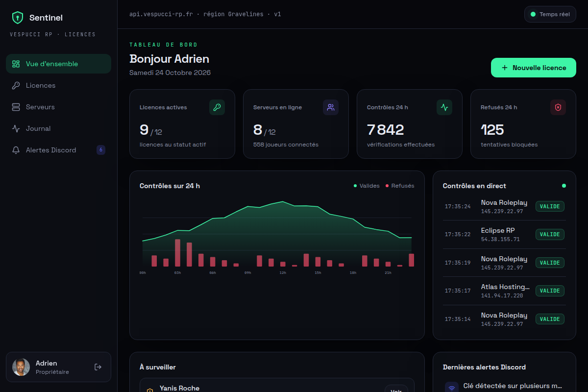588x392 pixels.
Task: Click the "Dernières alertes Discord" heading
Action: point(484,367)
